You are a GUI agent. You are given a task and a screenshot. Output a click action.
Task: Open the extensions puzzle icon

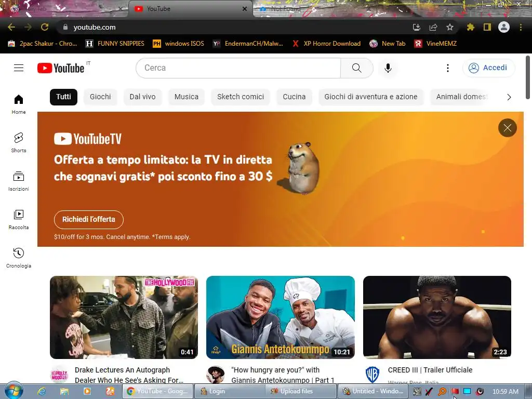(x=470, y=27)
